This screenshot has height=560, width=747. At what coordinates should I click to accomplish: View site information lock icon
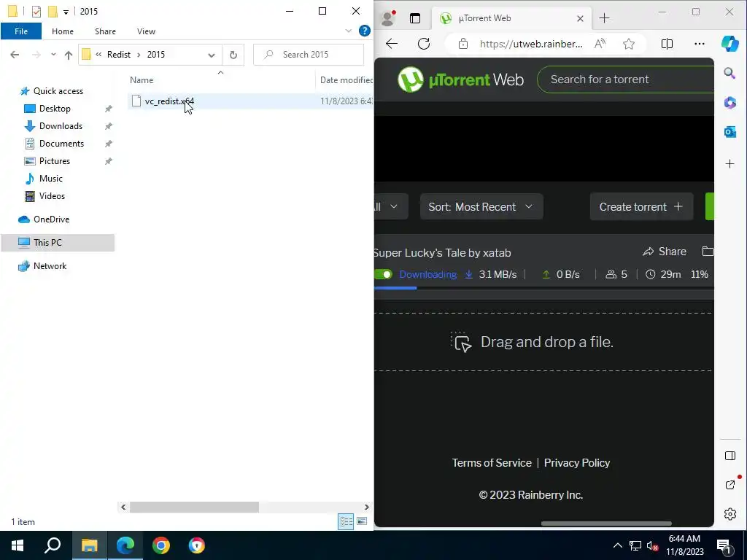pos(462,44)
